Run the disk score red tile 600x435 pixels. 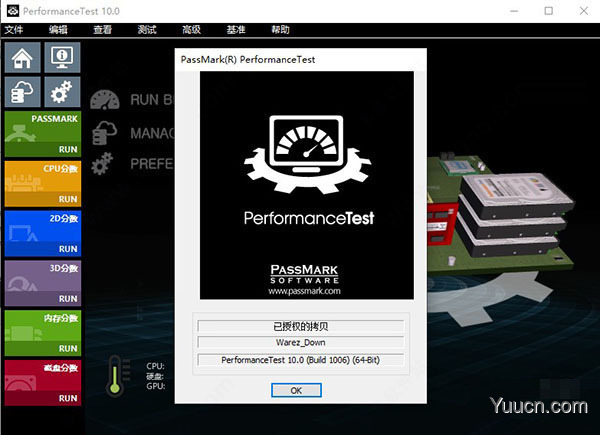click(43, 383)
